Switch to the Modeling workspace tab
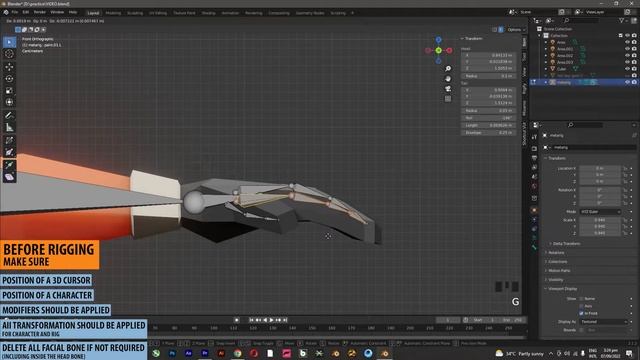The image size is (640, 360). point(113,13)
